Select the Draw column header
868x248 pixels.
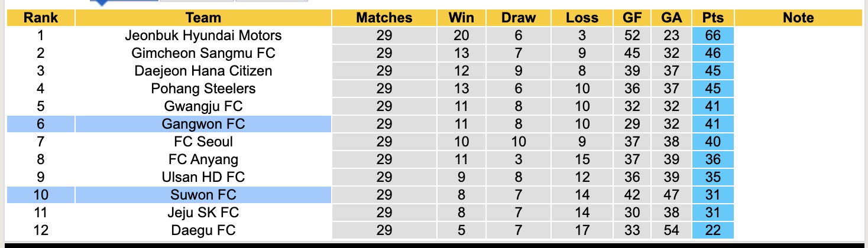(519, 18)
